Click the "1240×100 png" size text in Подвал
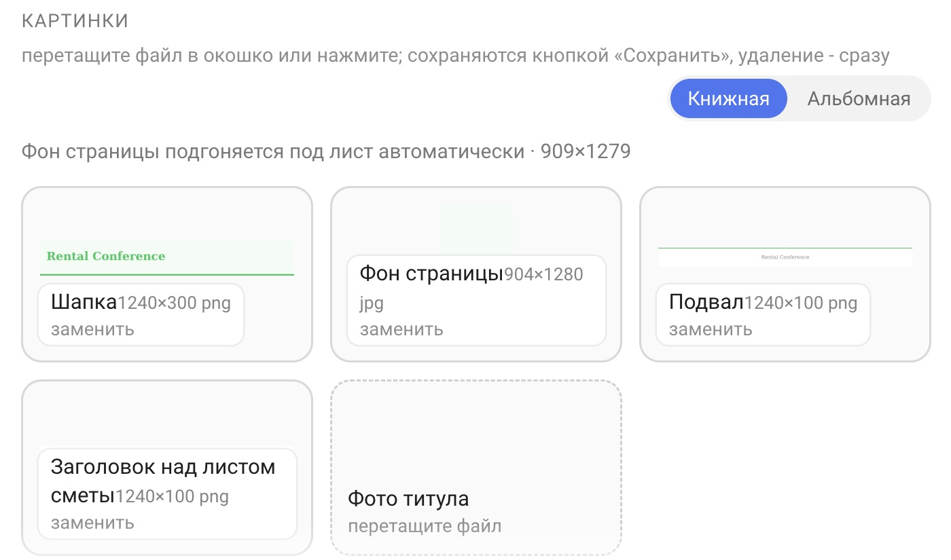The width and height of the screenshot is (951, 560). click(801, 303)
